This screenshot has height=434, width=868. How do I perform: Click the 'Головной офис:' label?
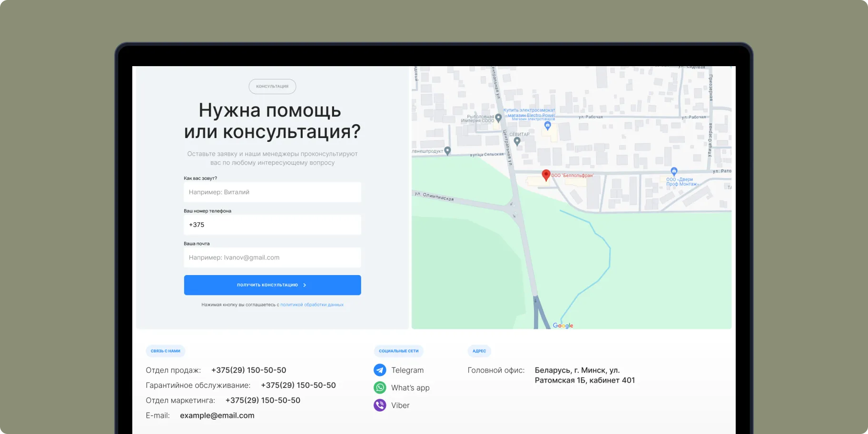point(496,370)
